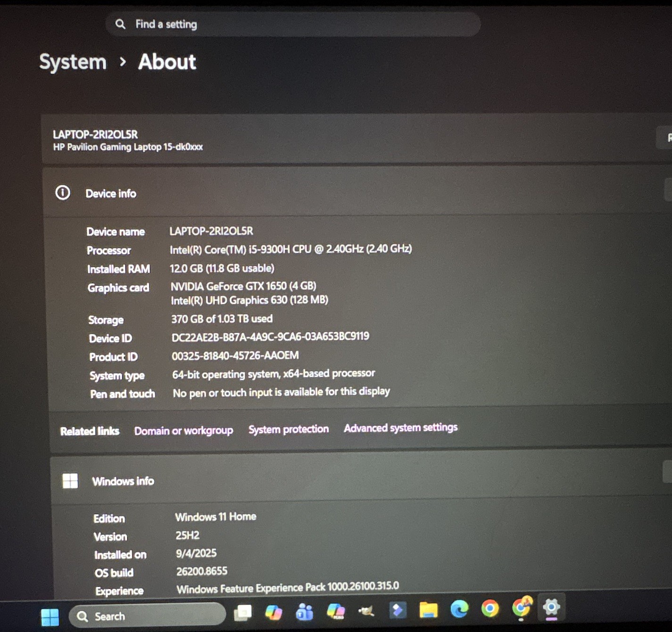672x632 pixels.
Task: Launch Copilot from the taskbar
Action: click(274, 612)
